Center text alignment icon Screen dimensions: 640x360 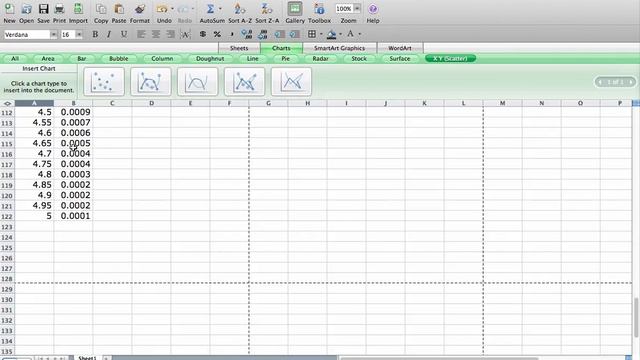pyautogui.click(x=156, y=34)
